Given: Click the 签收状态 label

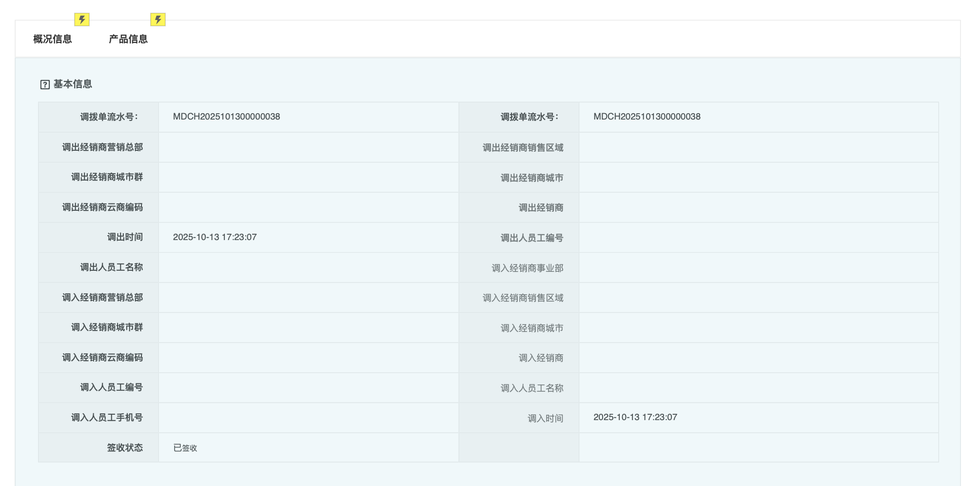Looking at the screenshot, I should point(125,448).
